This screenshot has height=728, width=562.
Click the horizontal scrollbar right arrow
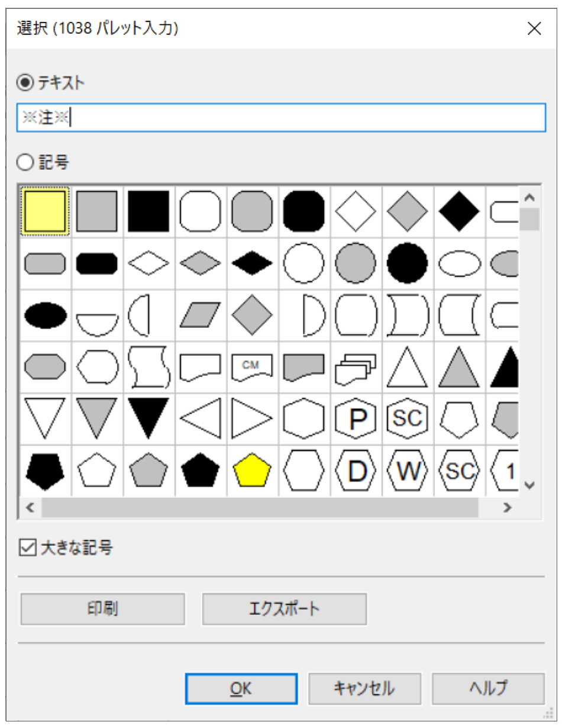pyautogui.click(x=506, y=507)
